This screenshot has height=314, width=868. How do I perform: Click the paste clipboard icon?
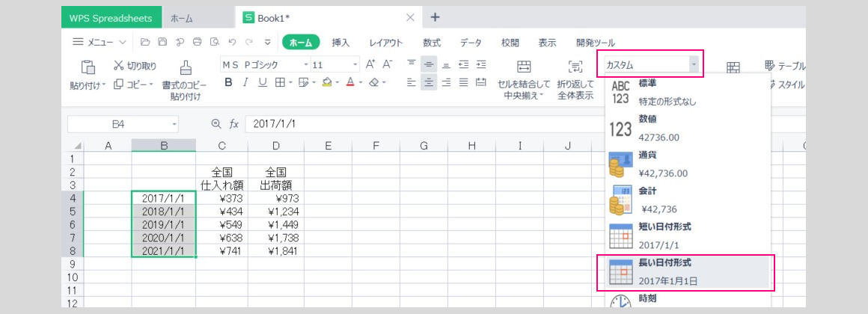click(88, 67)
